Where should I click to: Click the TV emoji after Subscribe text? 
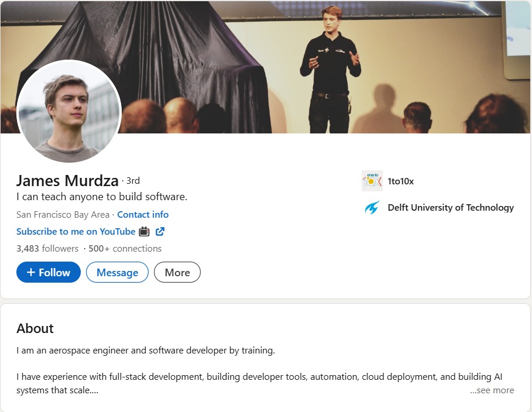[145, 231]
